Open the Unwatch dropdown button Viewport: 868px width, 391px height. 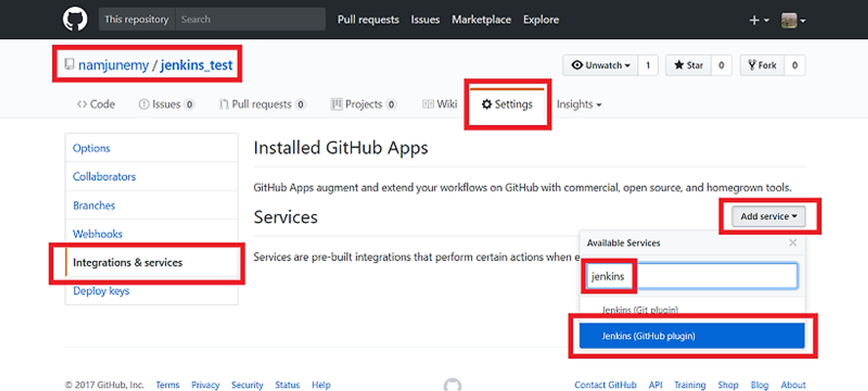pyautogui.click(x=600, y=65)
